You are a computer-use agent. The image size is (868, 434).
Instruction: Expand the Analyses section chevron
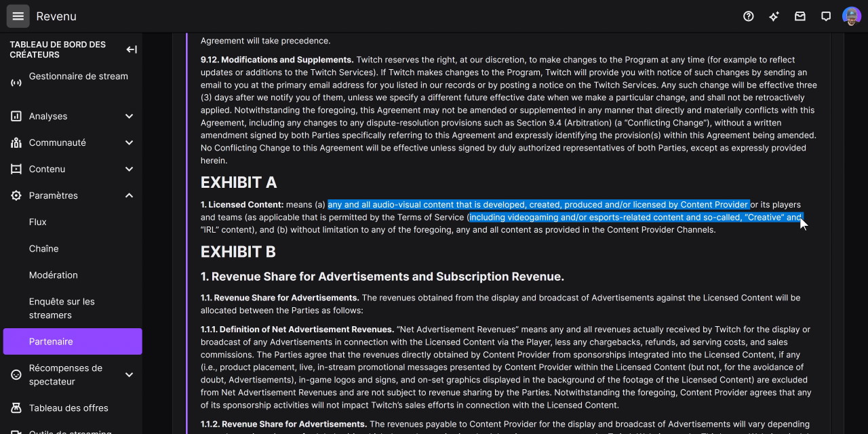(x=129, y=116)
